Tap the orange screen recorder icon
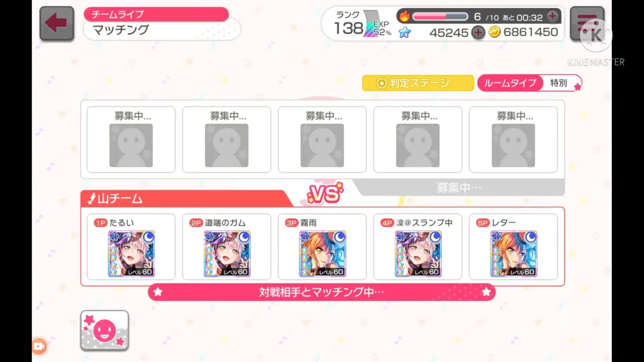 pos(39,346)
